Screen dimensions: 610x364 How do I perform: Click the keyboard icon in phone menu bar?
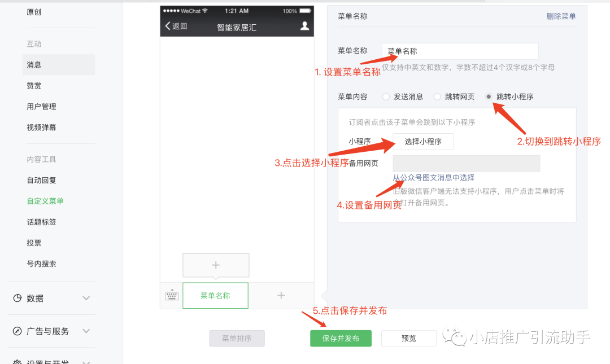pyautogui.click(x=172, y=296)
